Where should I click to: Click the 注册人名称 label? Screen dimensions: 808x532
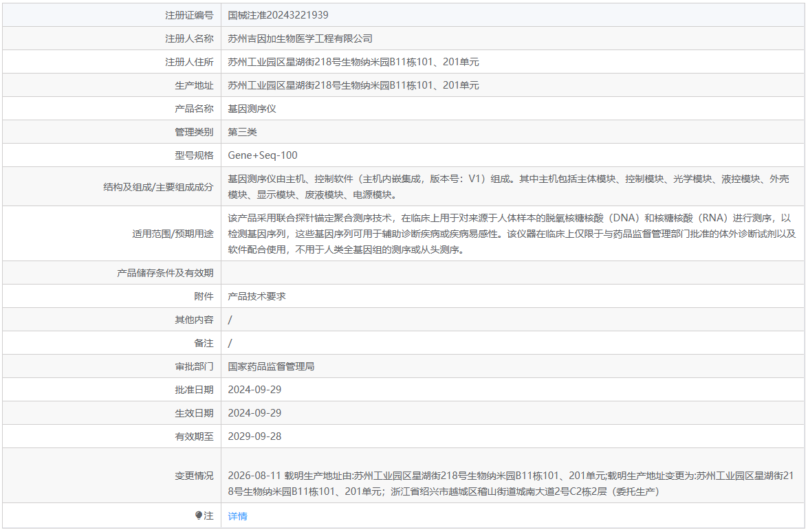[x=189, y=38]
